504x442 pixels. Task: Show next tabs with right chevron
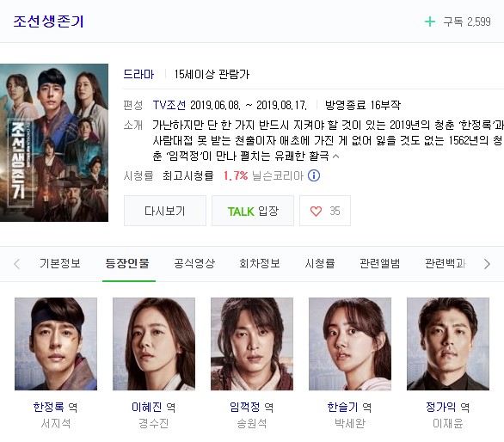[x=487, y=264]
